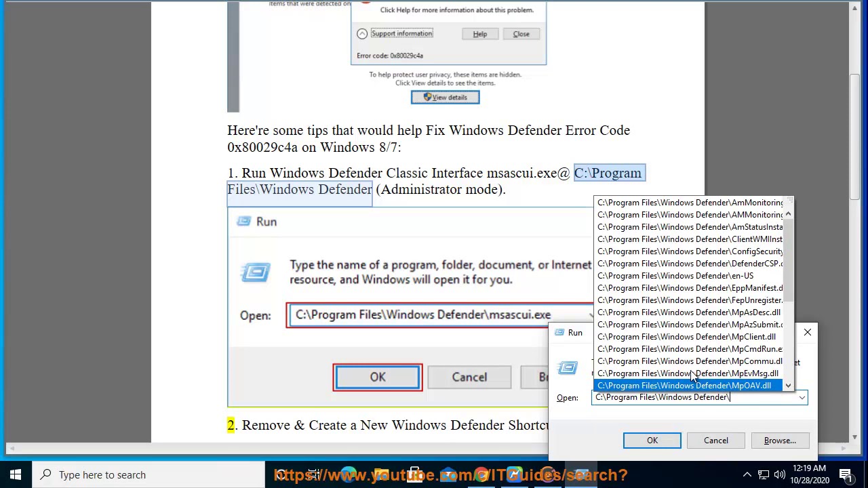Pick the MpAzSubmit autocomplete entry

click(688, 325)
